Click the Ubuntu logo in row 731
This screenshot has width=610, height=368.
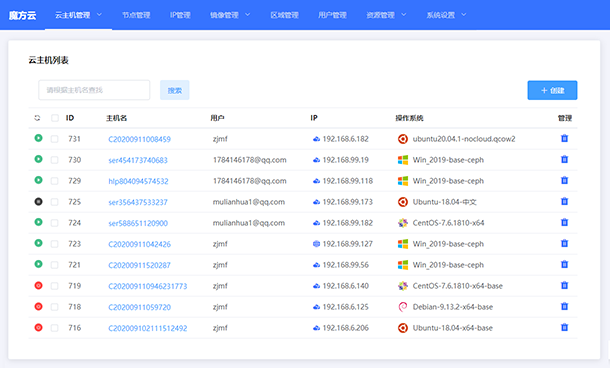403,139
